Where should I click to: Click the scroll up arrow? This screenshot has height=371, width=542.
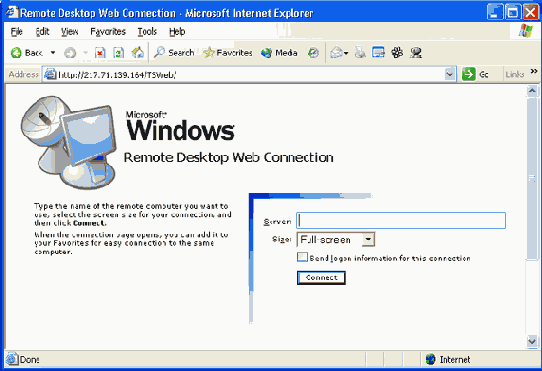click(x=532, y=91)
